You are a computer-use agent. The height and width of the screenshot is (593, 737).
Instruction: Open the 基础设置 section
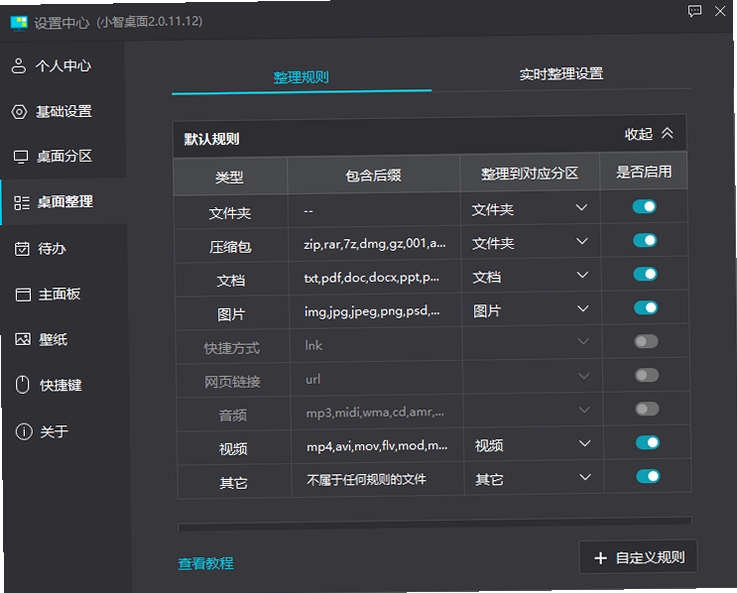point(63,112)
